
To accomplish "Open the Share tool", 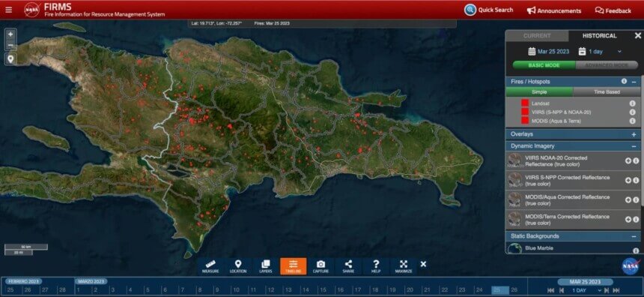I will pos(348,266).
